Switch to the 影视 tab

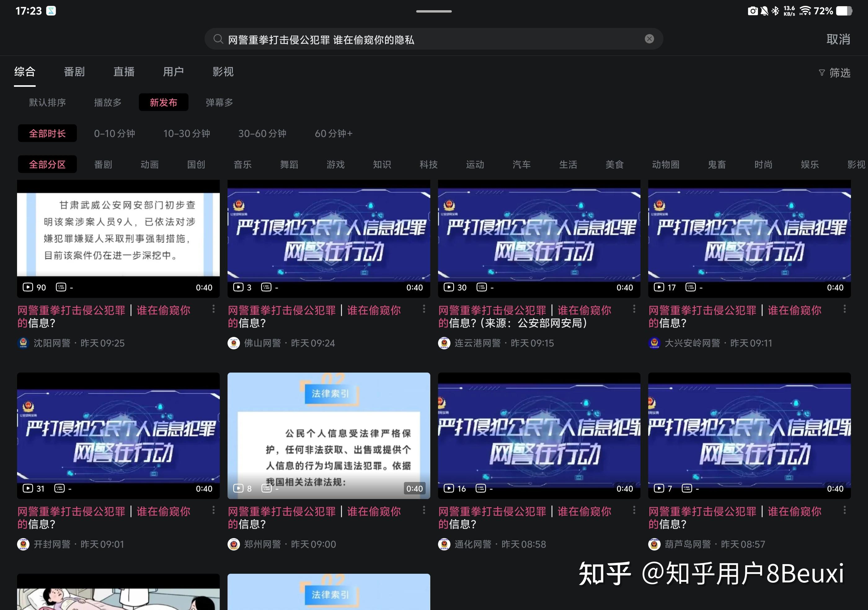[223, 72]
